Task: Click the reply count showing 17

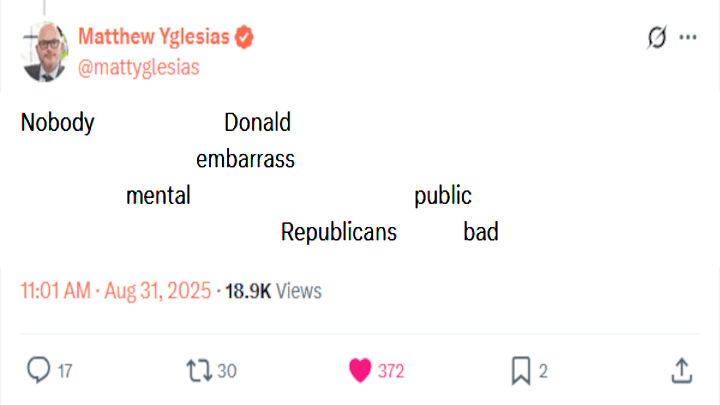Action: tap(65, 372)
